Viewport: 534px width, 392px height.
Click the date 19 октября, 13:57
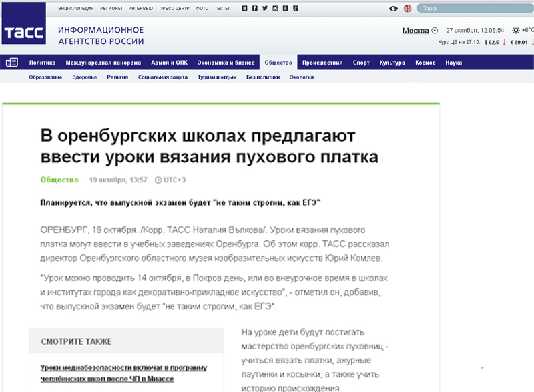click(118, 180)
